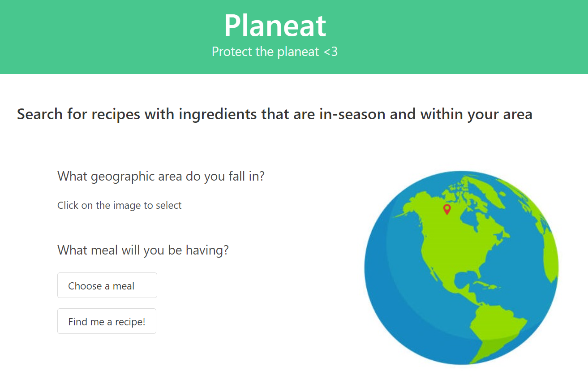Click the 'What geographic area' question text
Viewport: 588px width, 380px height.
coord(161,176)
